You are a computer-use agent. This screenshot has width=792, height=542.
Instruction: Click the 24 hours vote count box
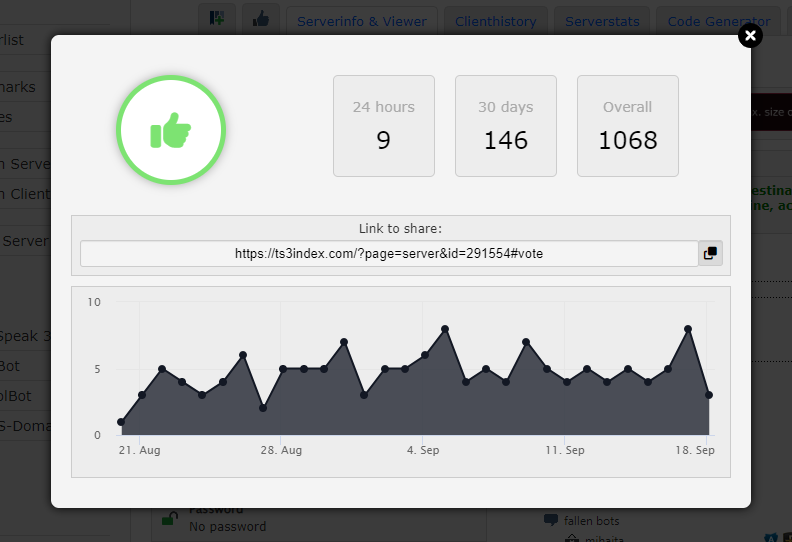click(384, 126)
